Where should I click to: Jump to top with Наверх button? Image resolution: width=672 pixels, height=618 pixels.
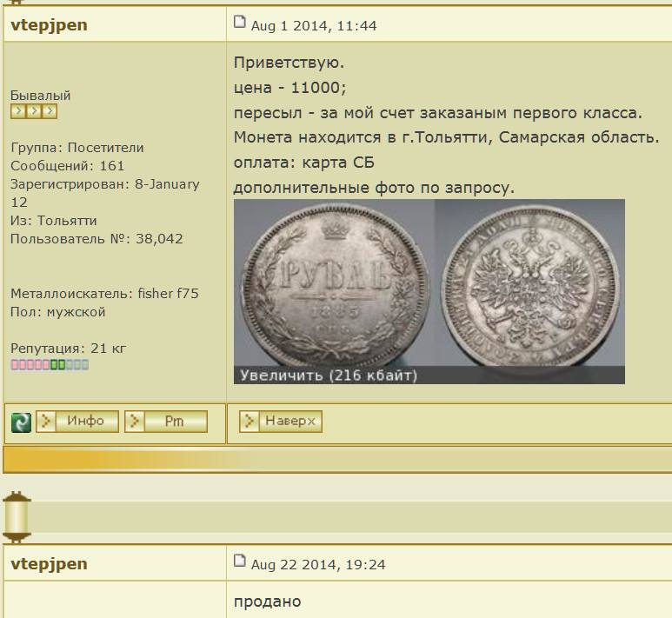pyautogui.click(x=289, y=422)
